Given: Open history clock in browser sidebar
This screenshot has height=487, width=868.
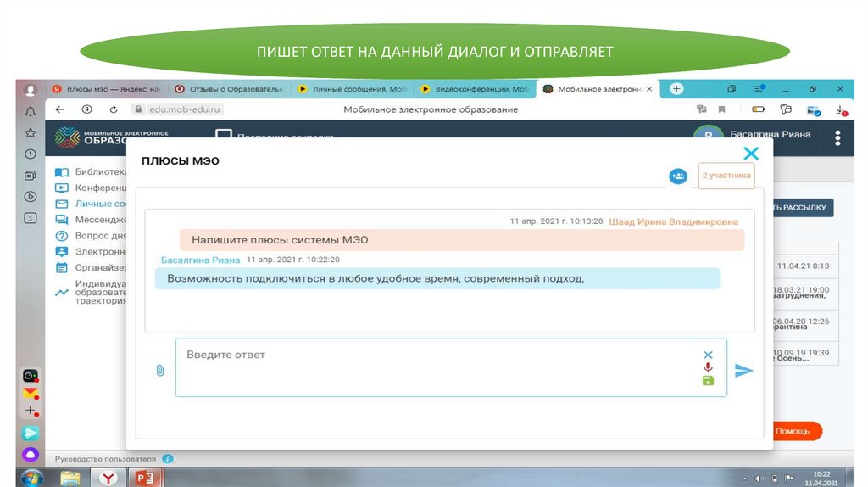Looking at the screenshot, I should pos(31,154).
